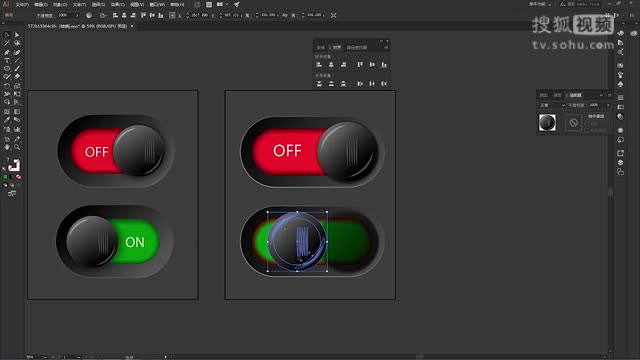Toggle the Invert Mask checkbox
This screenshot has width=640, height=360.
pos(587,130)
